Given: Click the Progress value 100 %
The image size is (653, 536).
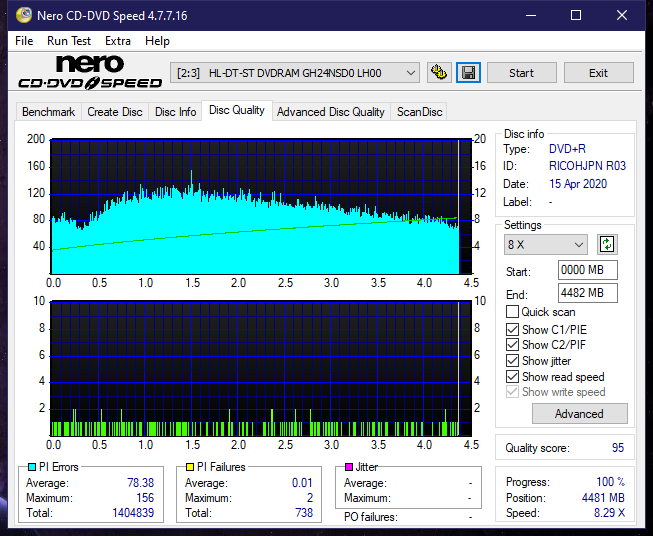Looking at the screenshot, I should (611, 482).
